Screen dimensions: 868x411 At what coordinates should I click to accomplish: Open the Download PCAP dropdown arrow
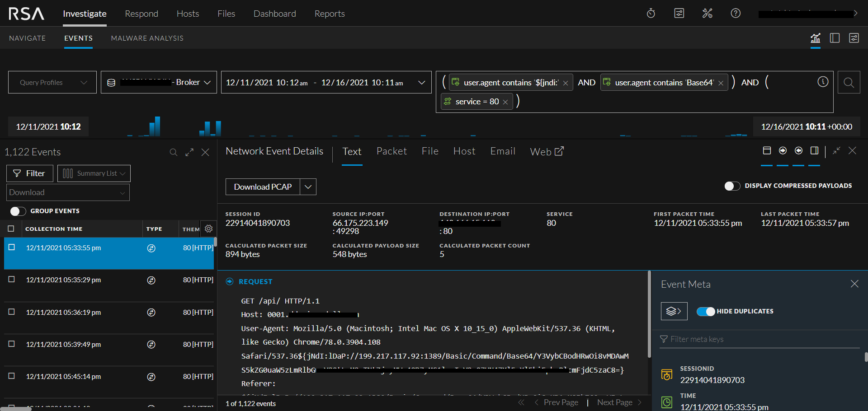click(x=308, y=187)
